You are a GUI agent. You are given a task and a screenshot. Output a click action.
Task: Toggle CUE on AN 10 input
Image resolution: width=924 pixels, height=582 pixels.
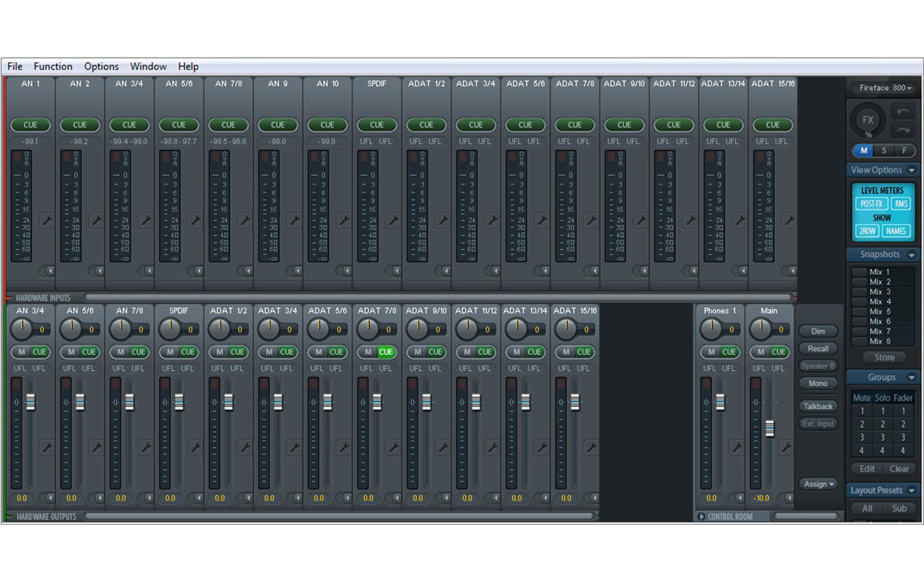click(327, 125)
